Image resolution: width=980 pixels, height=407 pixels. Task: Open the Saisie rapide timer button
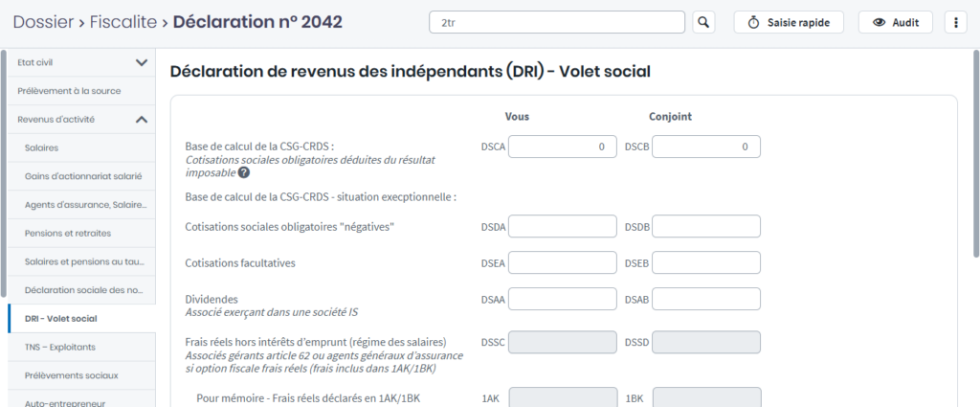tap(790, 22)
